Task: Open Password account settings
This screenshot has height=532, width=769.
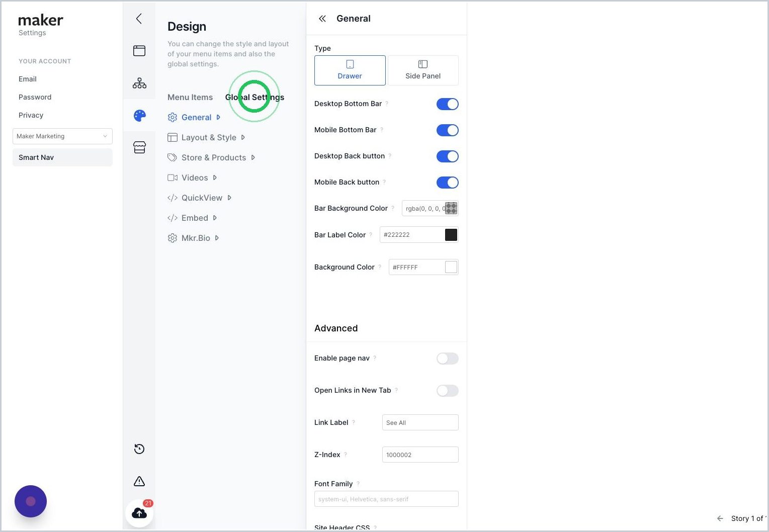Action: [x=35, y=97]
